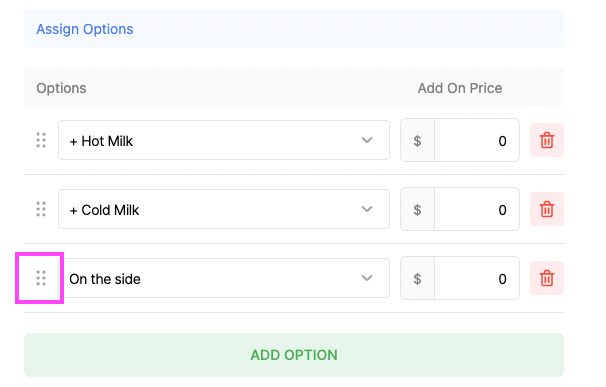
Task: Click the ADD OPTION button
Action: point(294,355)
